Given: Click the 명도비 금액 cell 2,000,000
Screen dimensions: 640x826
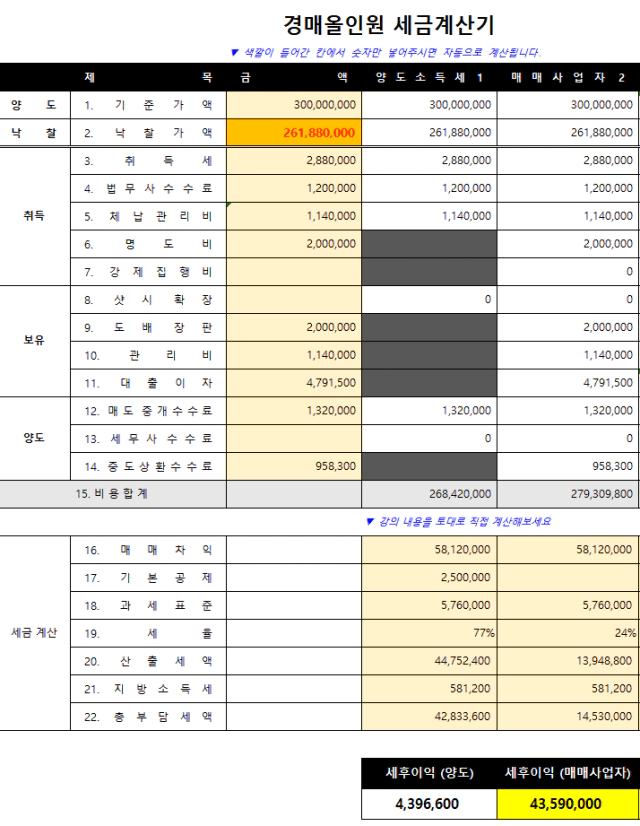Looking at the screenshot, I should [294, 244].
